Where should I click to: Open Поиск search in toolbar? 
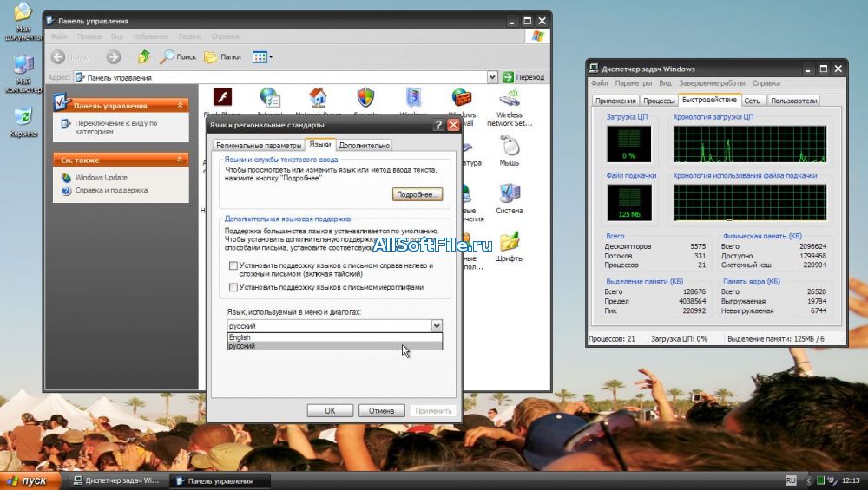[178, 56]
